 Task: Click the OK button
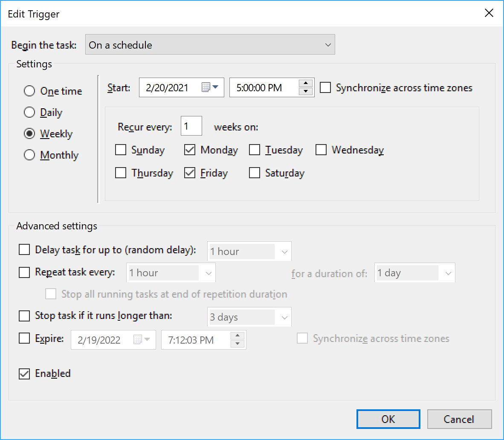[388, 419]
